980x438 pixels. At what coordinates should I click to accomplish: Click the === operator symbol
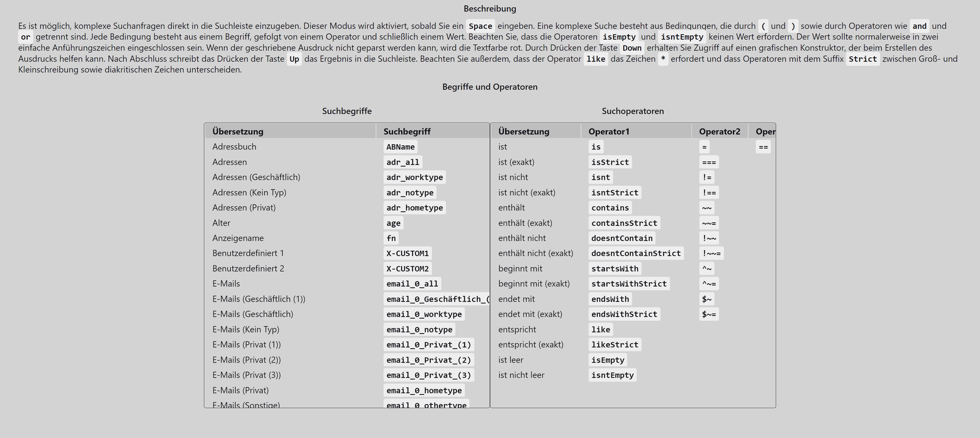click(x=709, y=162)
